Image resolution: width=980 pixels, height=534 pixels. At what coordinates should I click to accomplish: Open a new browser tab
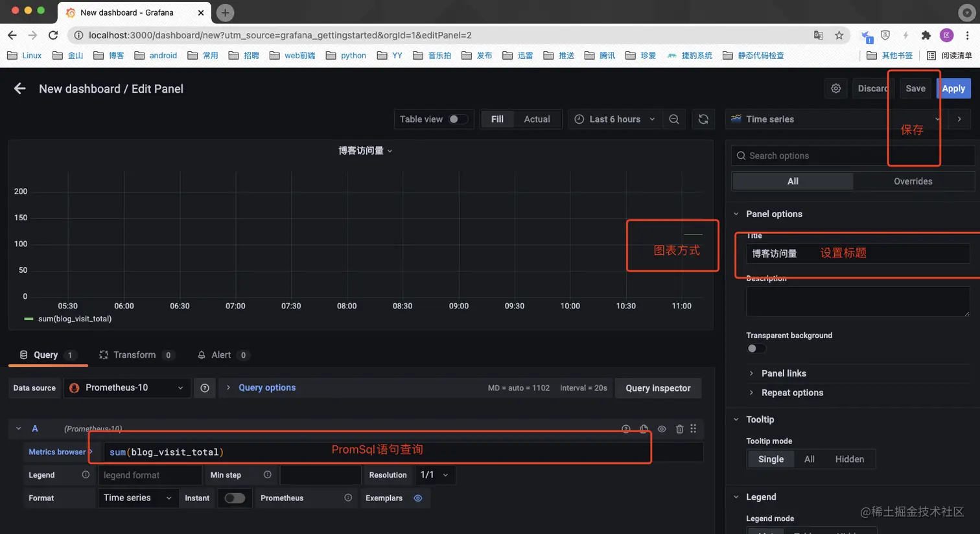(x=225, y=12)
